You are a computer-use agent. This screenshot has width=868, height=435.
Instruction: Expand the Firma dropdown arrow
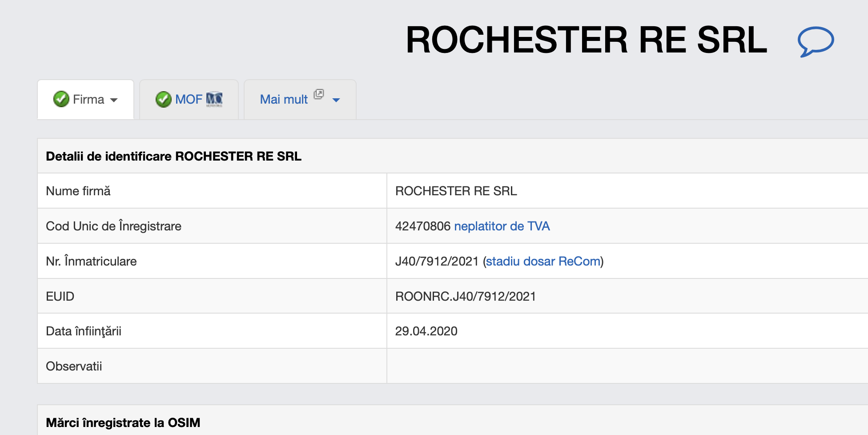click(114, 100)
